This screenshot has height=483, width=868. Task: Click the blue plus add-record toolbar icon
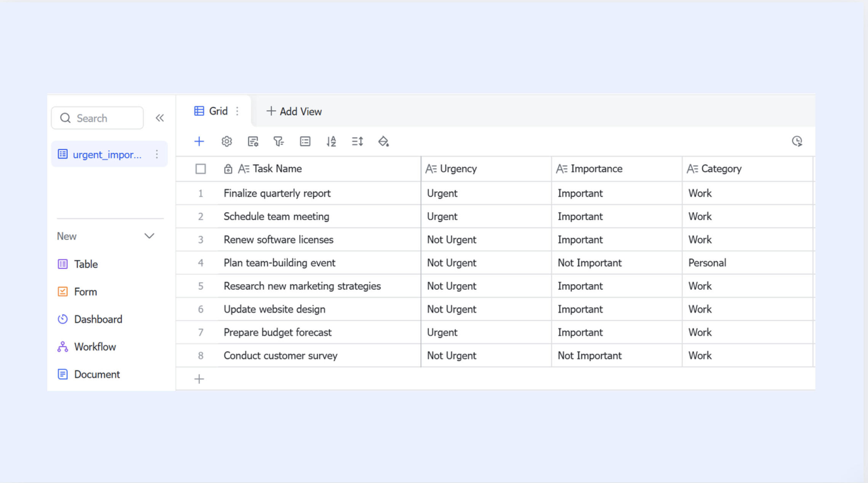tap(199, 142)
